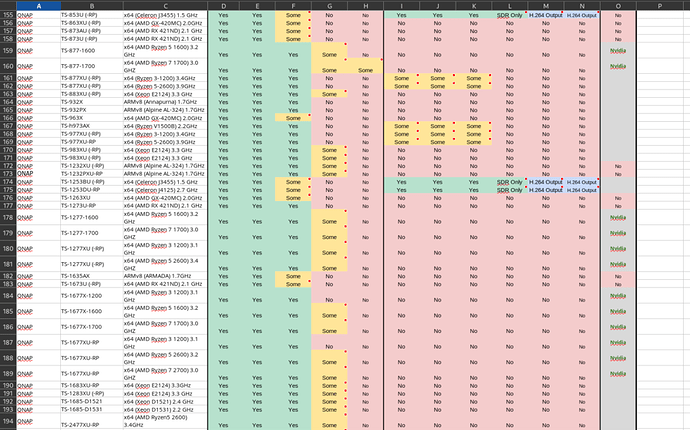Select column L header
The height and width of the screenshot is (430, 690).
pyautogui.click(x=510, y=6)
